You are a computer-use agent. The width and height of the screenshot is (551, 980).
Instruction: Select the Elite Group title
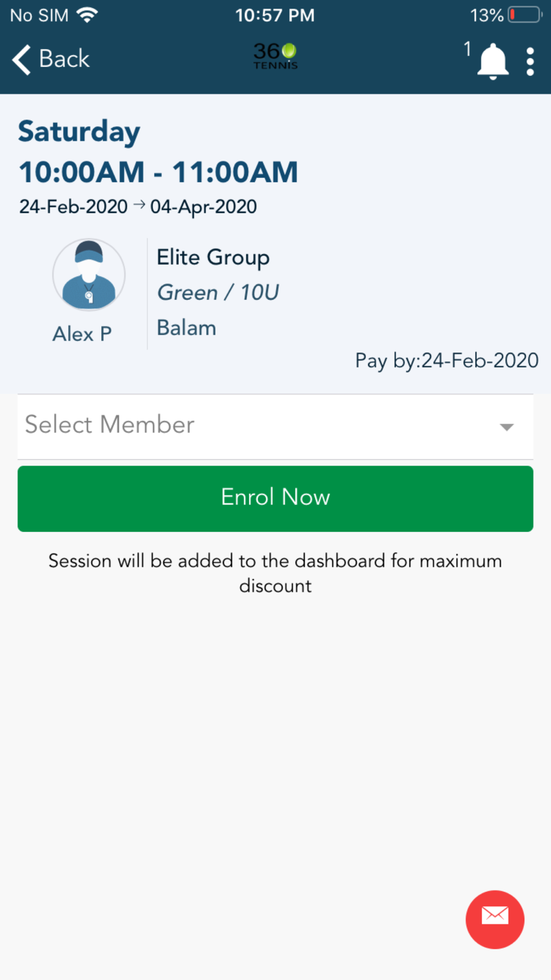(213, 258)
